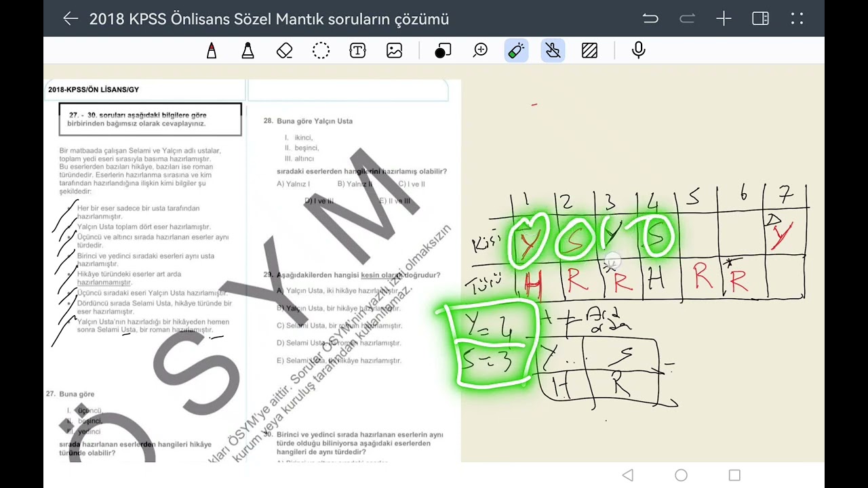
Task: Choose answer 'A) Yalnız I' in question 28
Action: click(x=294, y=184)
